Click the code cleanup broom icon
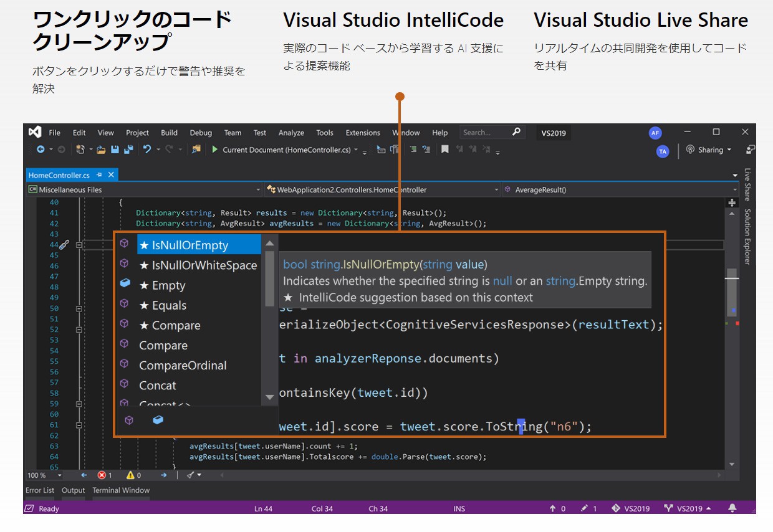The height and width of the screenshot is (532, 773). (190, 475)
